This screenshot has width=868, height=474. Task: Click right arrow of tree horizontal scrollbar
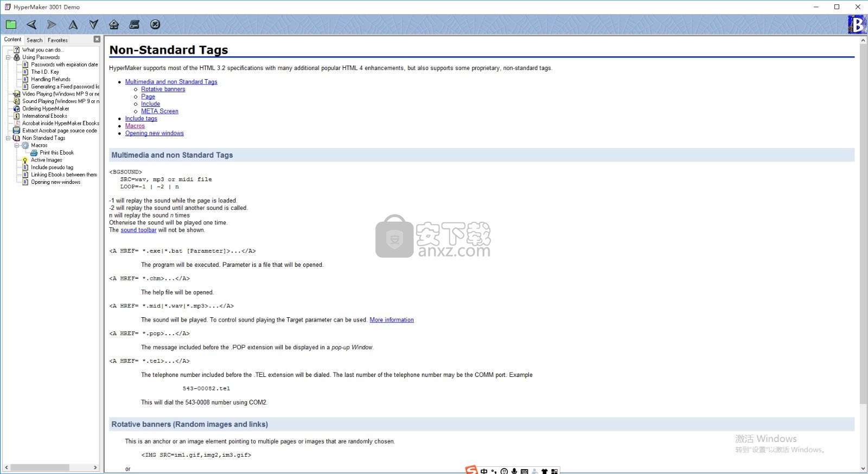click(x=95, y=467)
